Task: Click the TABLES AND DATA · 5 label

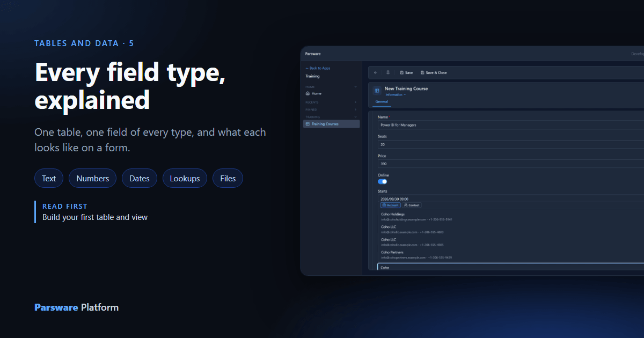Action: coord(84,43)
